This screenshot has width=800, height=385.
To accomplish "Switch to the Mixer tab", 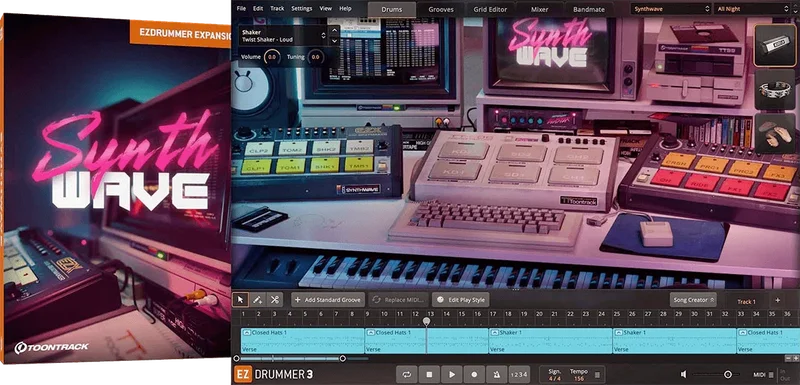I will click(x=539, y=9).
